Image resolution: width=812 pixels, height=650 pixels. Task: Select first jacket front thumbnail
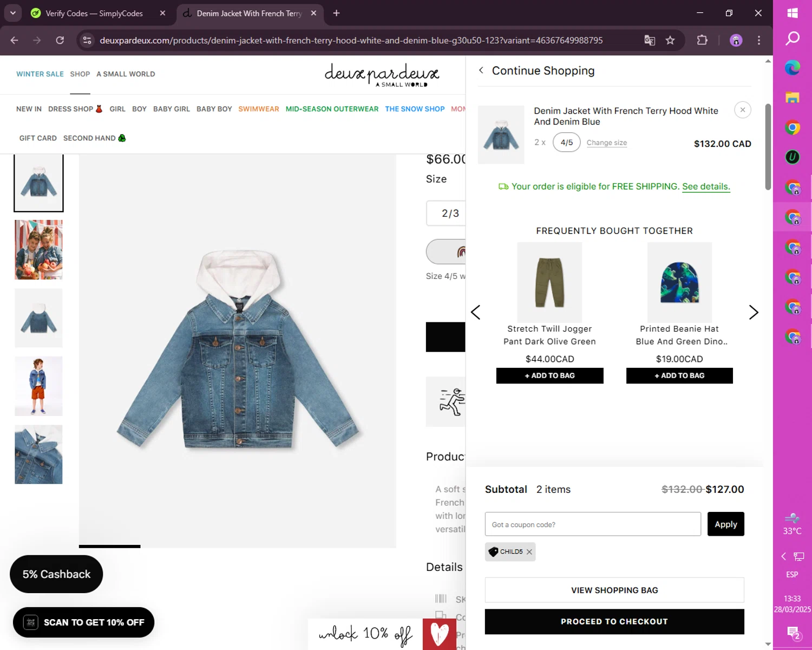pyautogui.click(x=38, y=183)
